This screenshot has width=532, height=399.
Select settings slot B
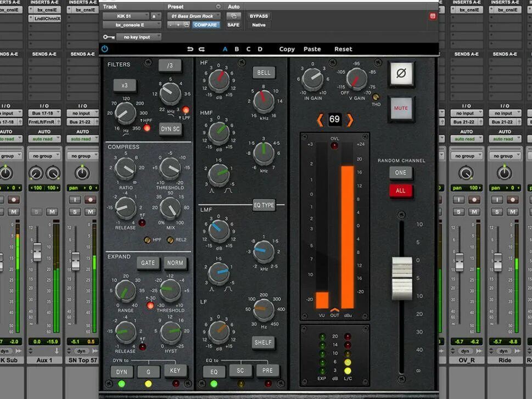237,49
